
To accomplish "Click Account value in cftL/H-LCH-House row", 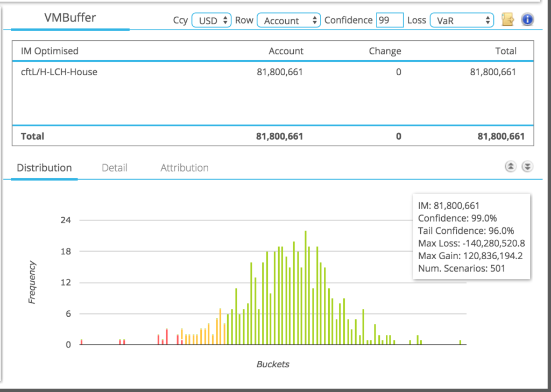I will tap(280, 72).
